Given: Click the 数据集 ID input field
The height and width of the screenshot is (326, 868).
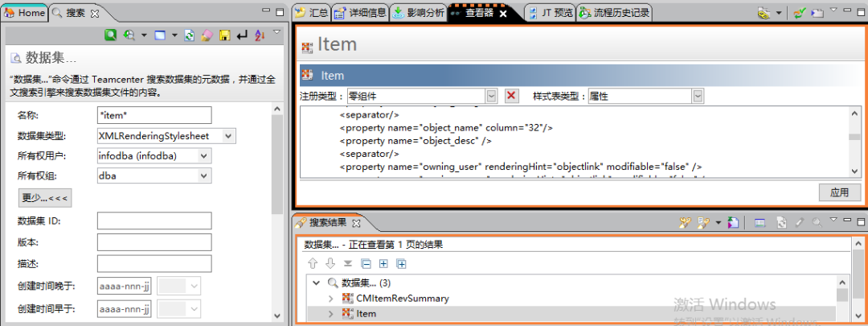Looking at the screenshot, I should (x=154, y=221).
